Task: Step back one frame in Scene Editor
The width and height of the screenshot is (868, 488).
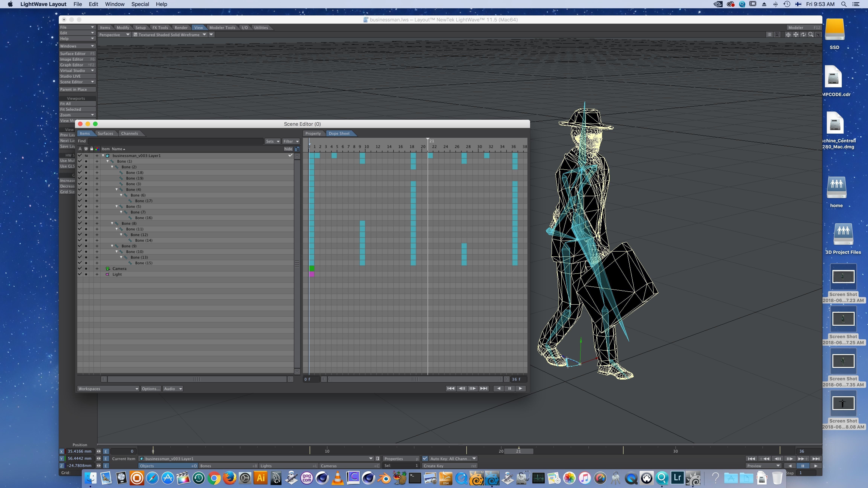Action: pos(462,389)
